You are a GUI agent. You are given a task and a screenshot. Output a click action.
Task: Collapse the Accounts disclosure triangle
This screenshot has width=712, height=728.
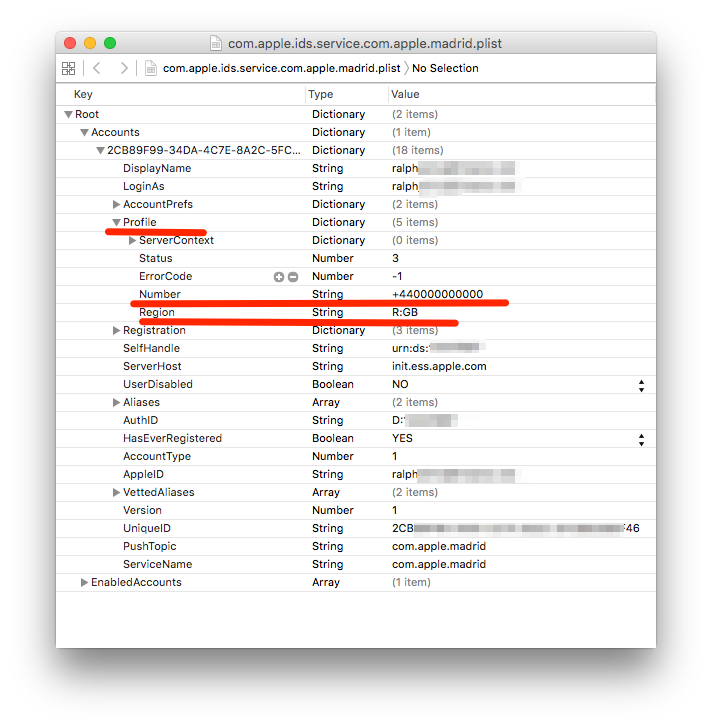coord(84,132)
